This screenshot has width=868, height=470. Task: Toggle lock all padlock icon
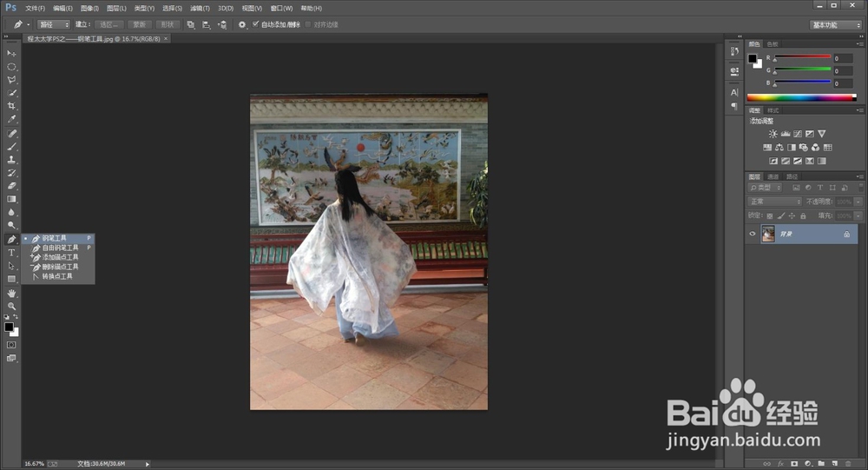click(803, 215)
